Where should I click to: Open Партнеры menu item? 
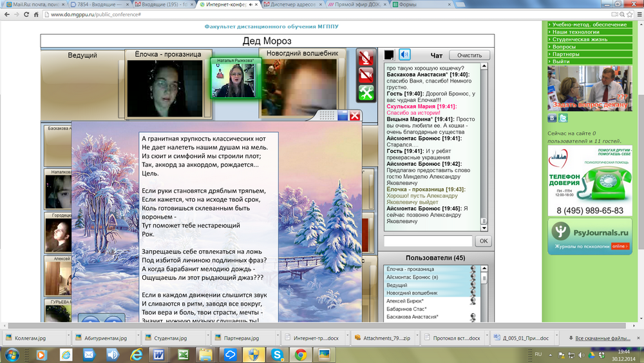point(589,54)
